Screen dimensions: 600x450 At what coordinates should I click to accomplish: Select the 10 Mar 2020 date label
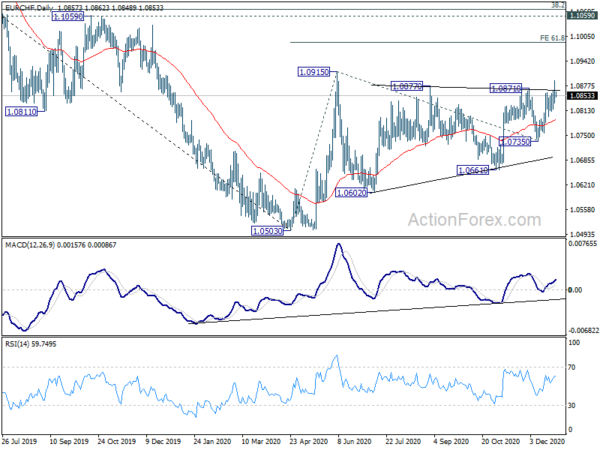click(x=261, y=441)
